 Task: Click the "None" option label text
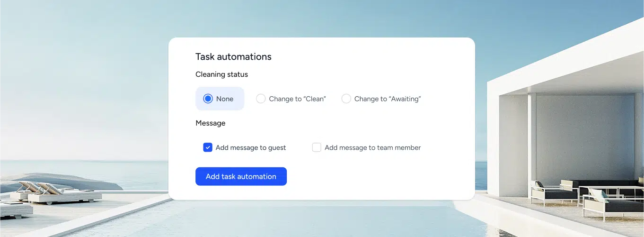[x=225, y=99]
